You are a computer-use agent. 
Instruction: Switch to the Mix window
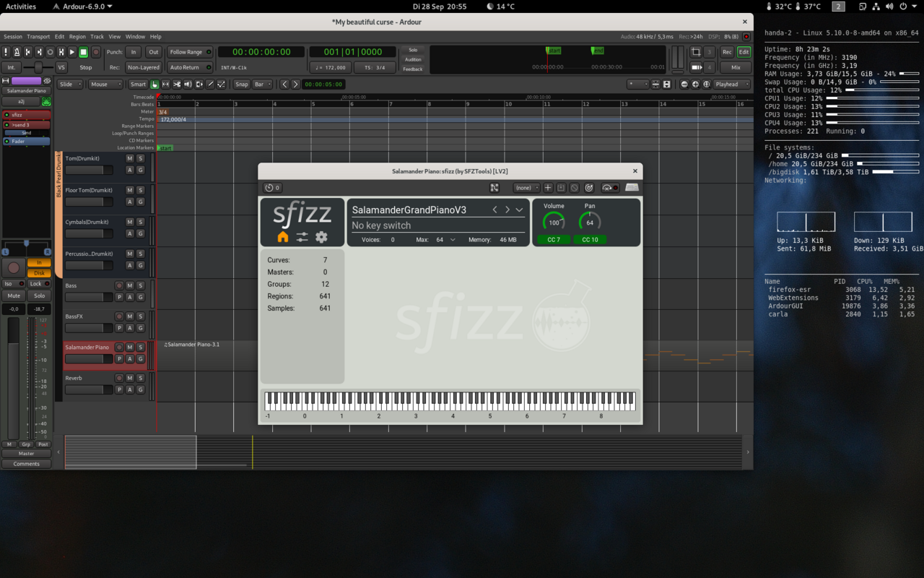[x=736, y=67]
